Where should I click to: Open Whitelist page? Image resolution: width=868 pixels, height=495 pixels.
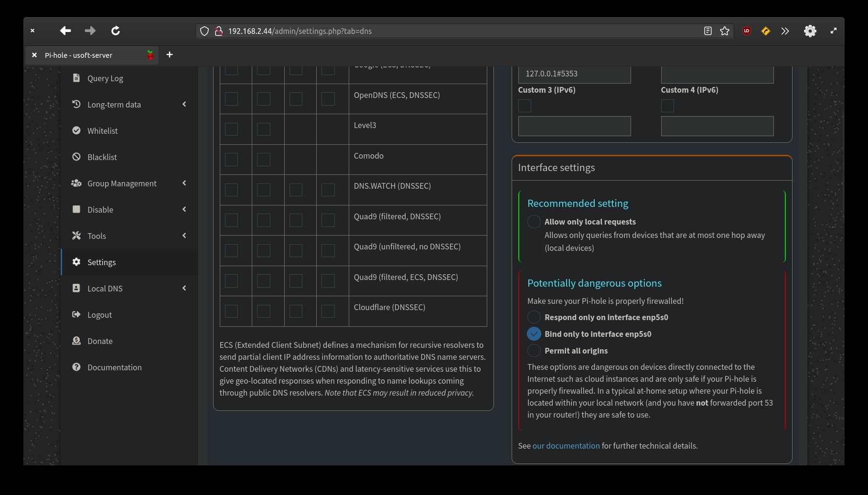pyautogui.click(x=129, y=130)
